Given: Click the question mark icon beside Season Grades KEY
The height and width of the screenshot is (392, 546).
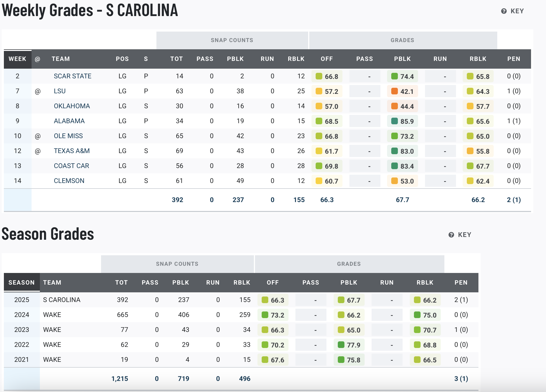Looking at the screenshot, I should tap(451, 235).
